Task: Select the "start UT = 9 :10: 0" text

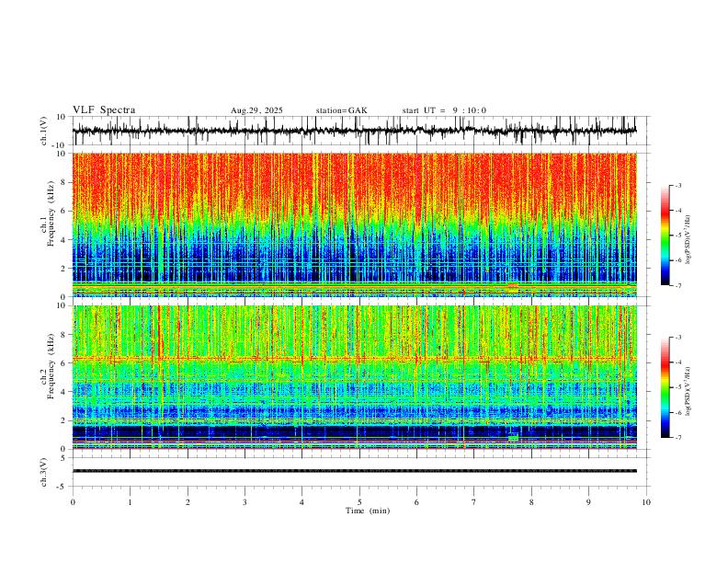Action: pyautogui.click(x=444, y=110)
